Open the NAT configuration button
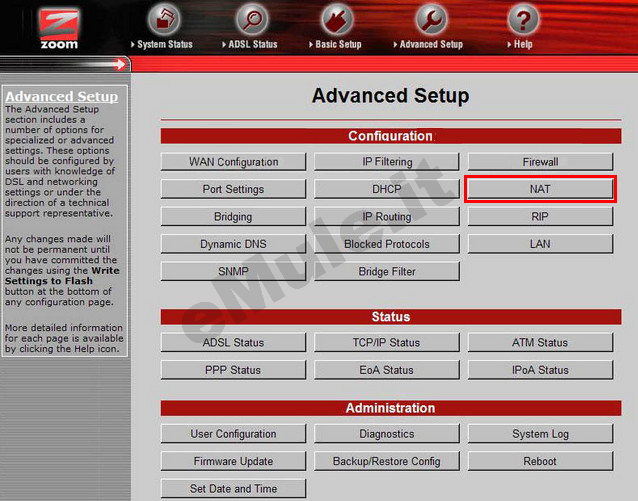Viewport: 638px width, 501px height. [540, 189]
